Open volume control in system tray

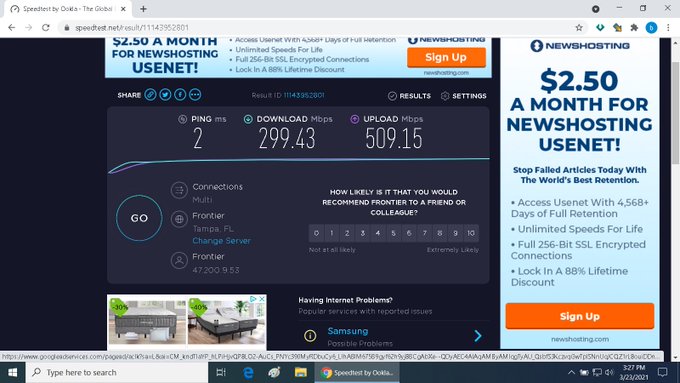[610, 372]
